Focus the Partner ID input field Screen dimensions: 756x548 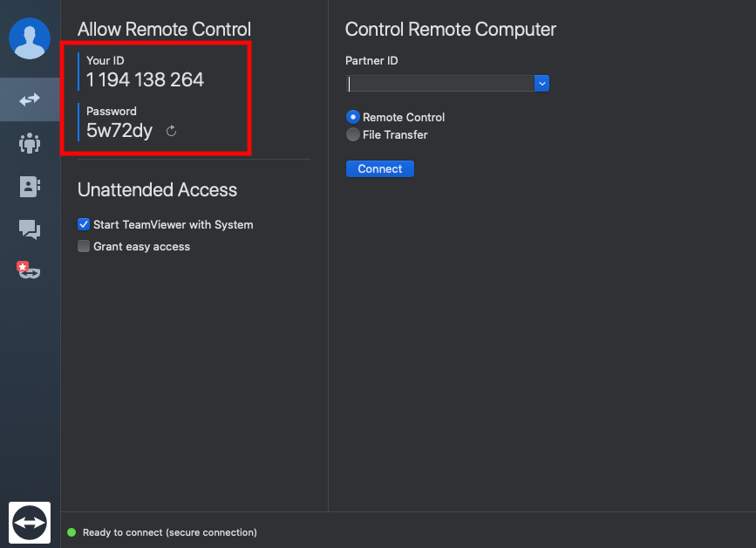[x=440, y=84]
